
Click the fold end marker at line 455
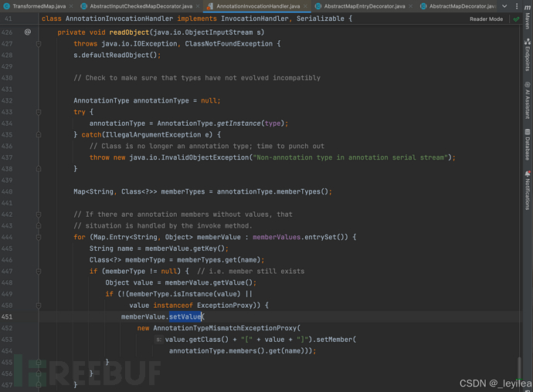(x=39, y=363)
